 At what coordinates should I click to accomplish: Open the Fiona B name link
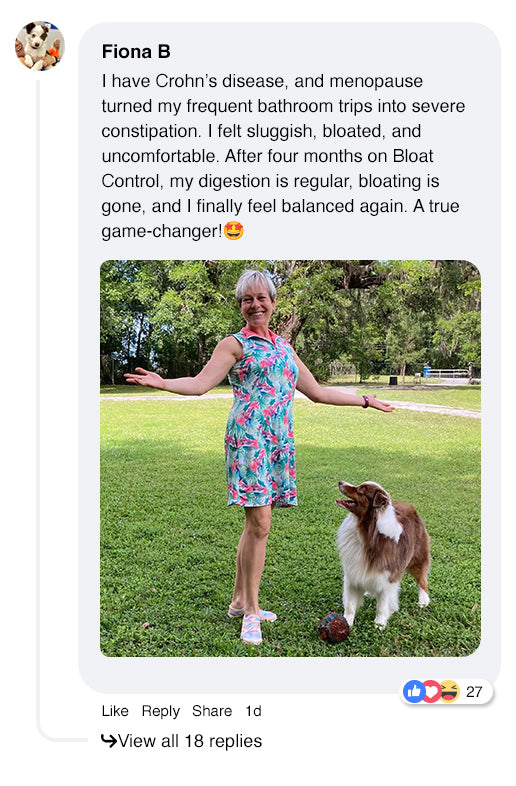[x=136, y=52]
